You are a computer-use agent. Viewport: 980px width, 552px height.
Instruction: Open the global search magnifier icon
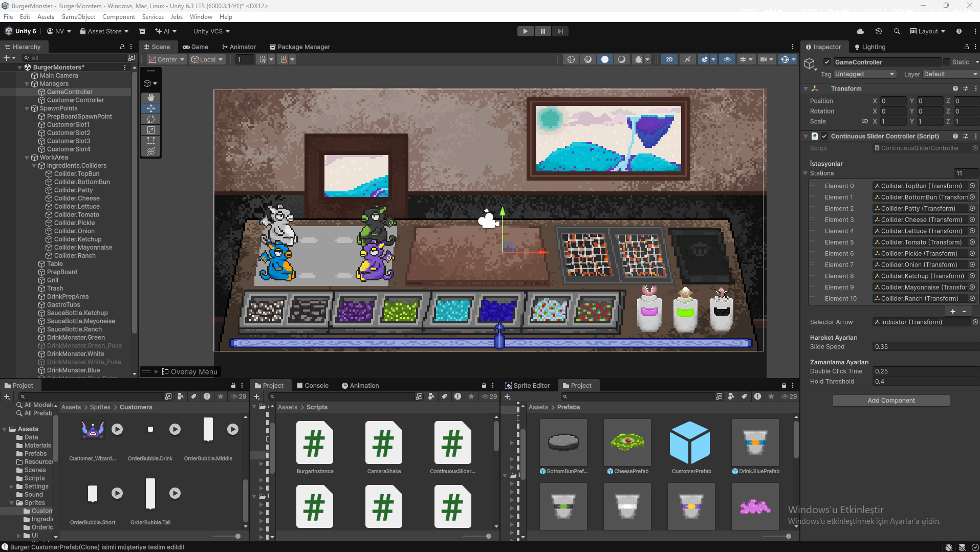pos(897,31)
